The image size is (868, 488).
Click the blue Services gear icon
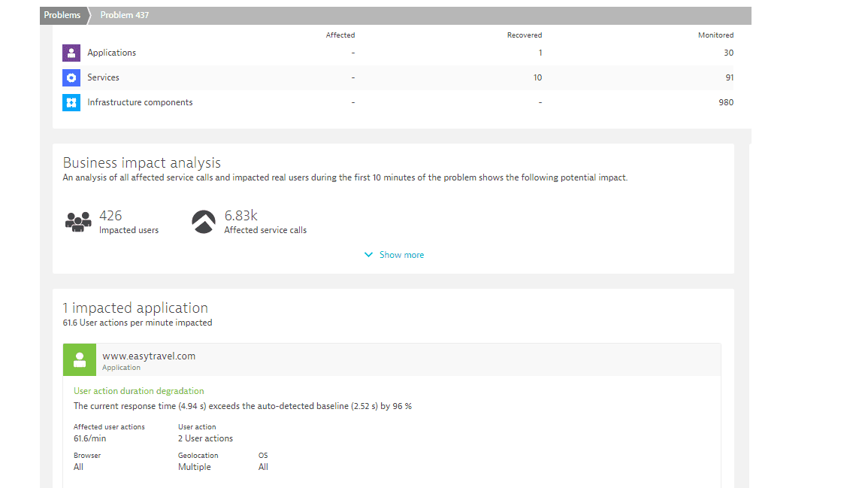click(x=71, y=77)
